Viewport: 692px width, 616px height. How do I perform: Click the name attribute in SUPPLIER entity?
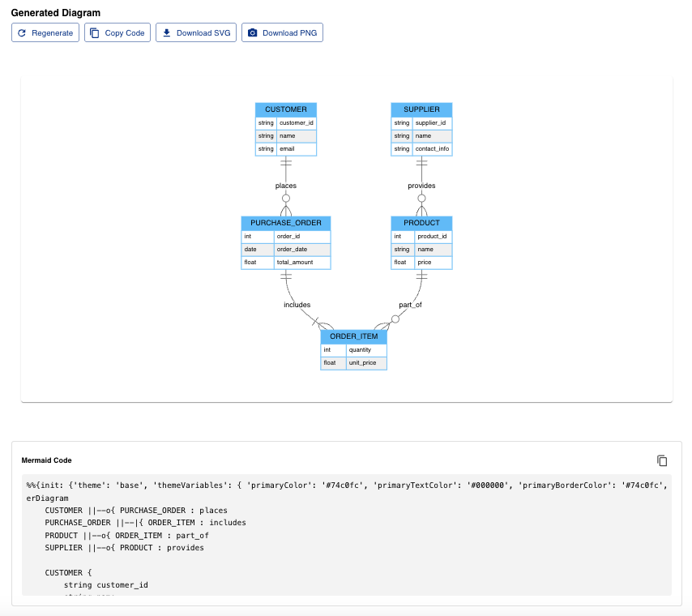pos(421,136)
